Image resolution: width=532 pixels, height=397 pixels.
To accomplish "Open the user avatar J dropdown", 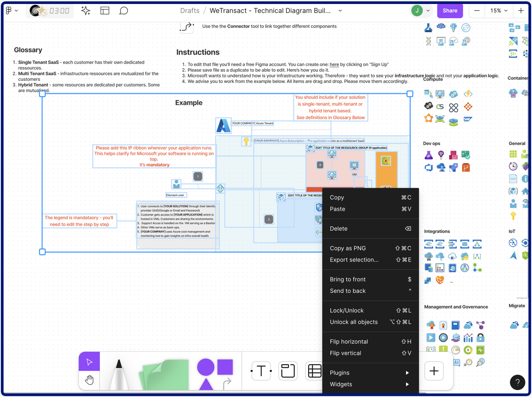I will pos(421,11).
